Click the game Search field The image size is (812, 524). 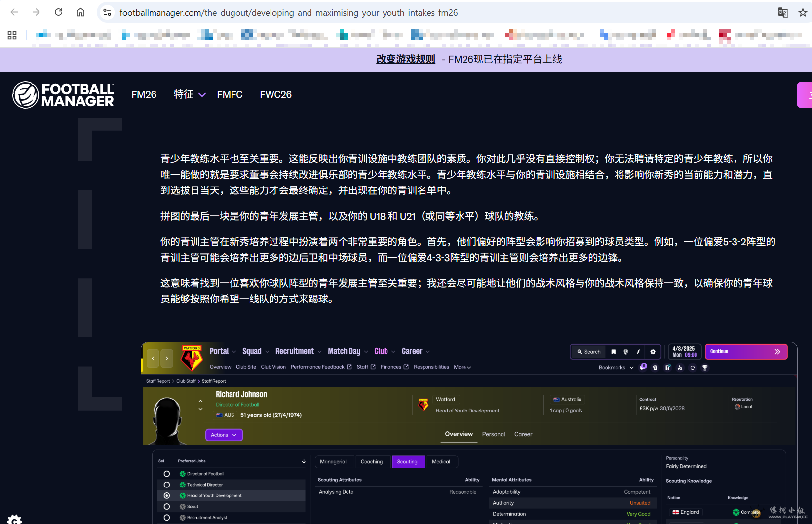click(x=588, y=352)
